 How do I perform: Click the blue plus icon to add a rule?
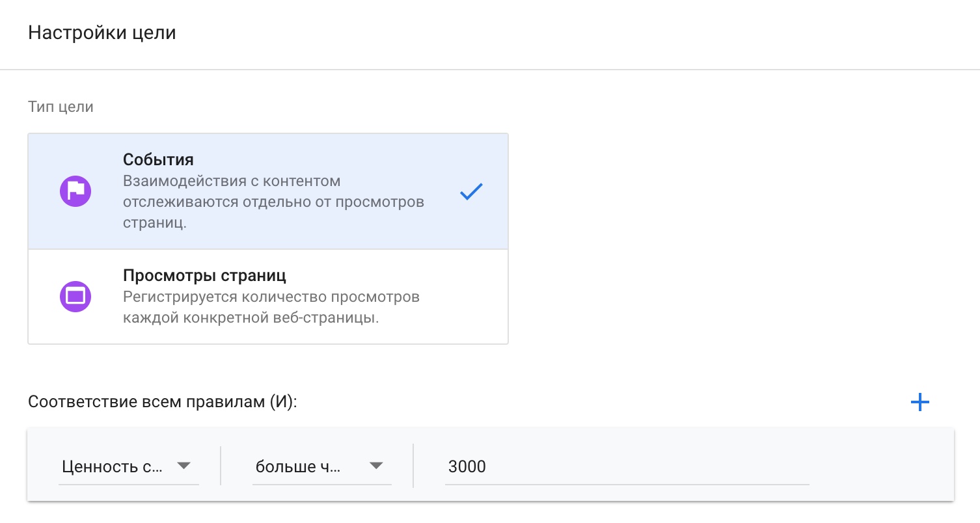919,402
